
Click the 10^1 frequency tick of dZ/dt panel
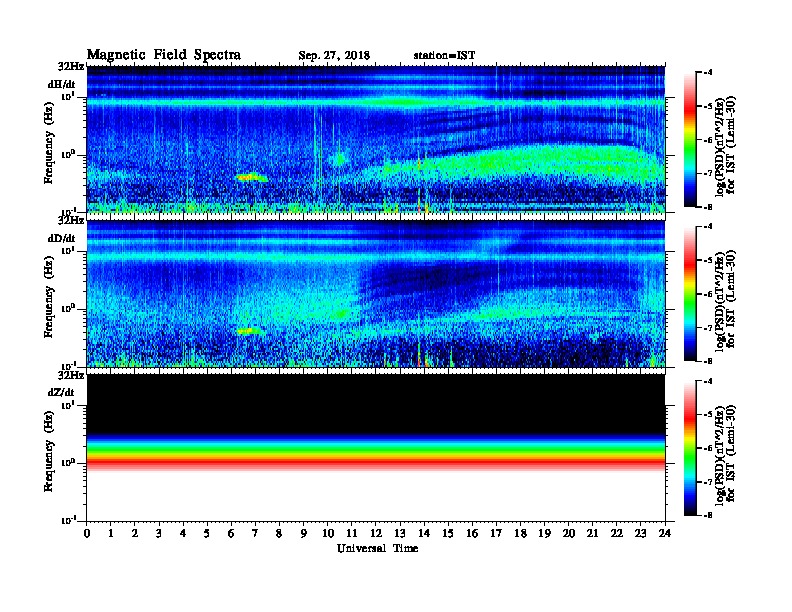68,404
